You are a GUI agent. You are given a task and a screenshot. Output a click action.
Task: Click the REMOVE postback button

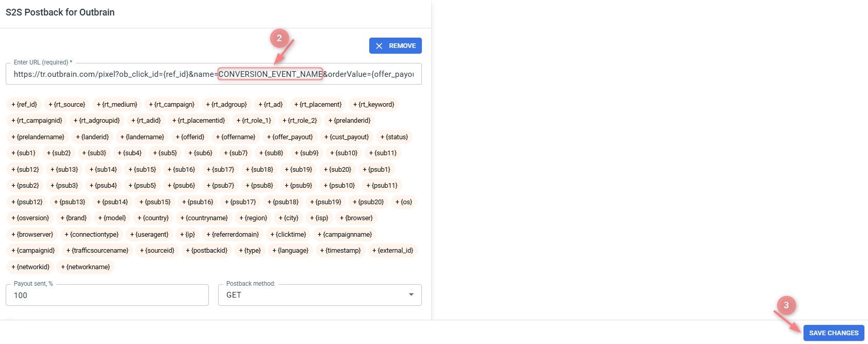tap(396, 46)
